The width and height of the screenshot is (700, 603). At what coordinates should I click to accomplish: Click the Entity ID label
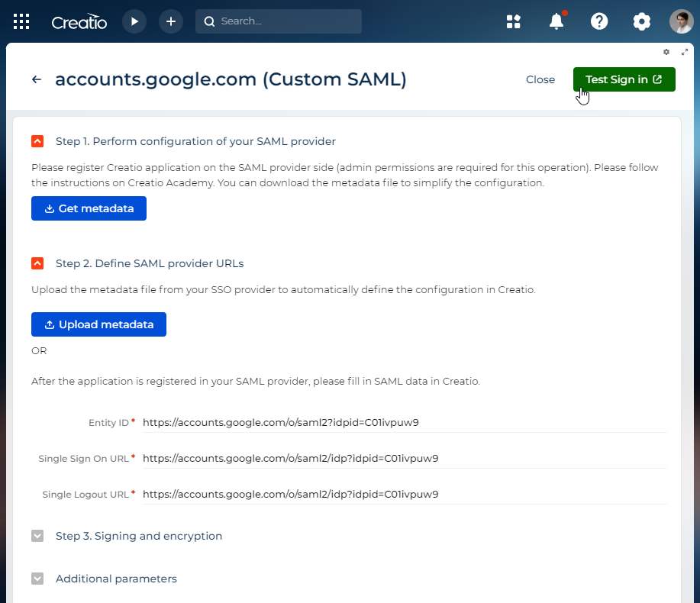click(108, 423)
